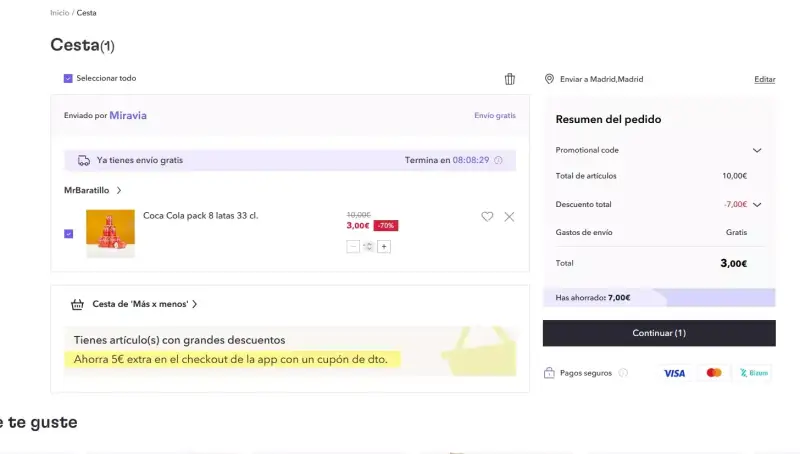Viewport: 800px width, 454px height.
Task: Click the -7,00€ discount value
Action: (735, 205)
